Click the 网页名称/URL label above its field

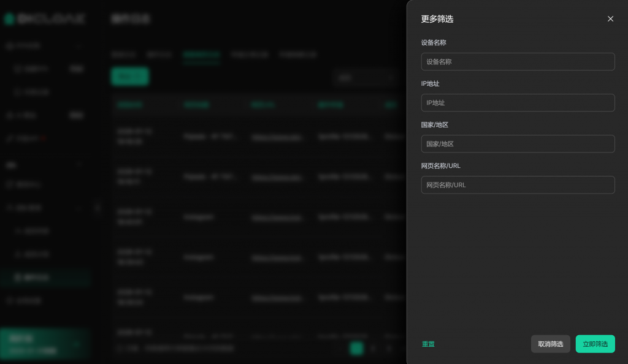(440, 166)
